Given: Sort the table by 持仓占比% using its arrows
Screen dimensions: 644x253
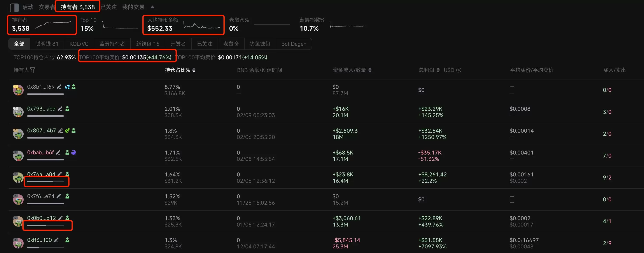Looking at the screenshot, I should tap(194, 70).
